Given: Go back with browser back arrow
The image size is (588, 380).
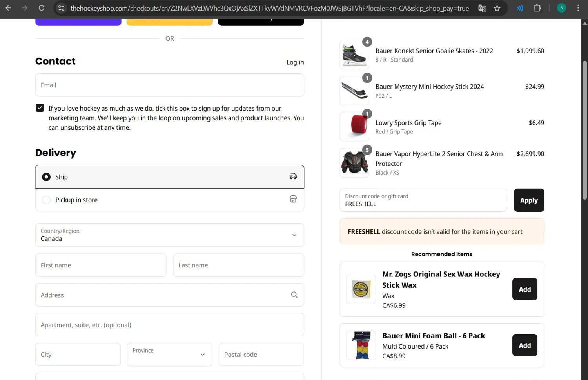Looking at the screenshot, I should coord(8,8).
